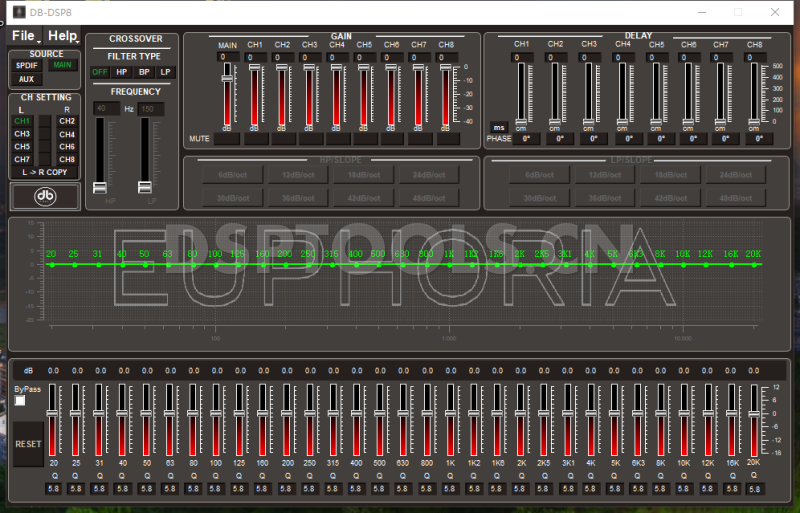Click the 100 Hz EQ band slider
800x513 pixels.
pyautogui.click(x=216, y=420)
